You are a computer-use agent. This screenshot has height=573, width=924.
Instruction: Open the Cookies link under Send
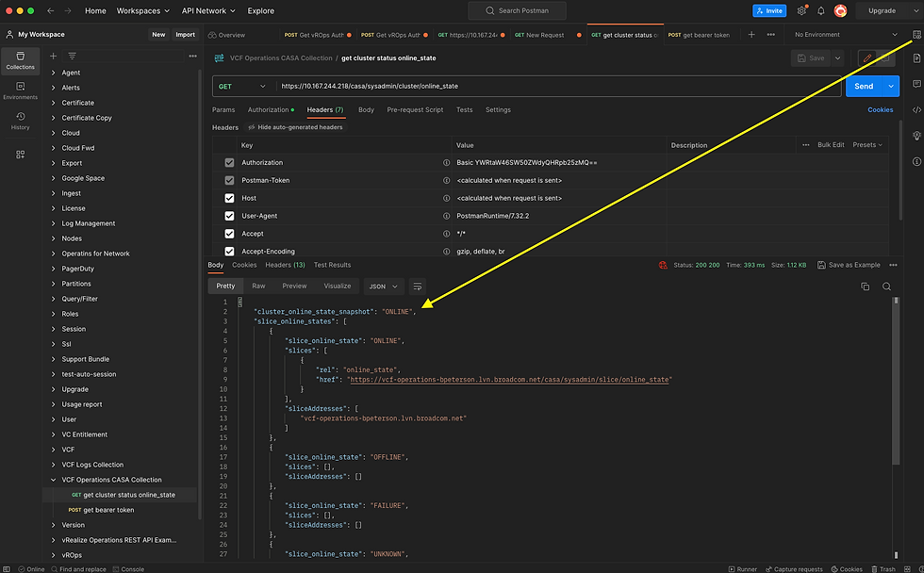tap(881, 109)
